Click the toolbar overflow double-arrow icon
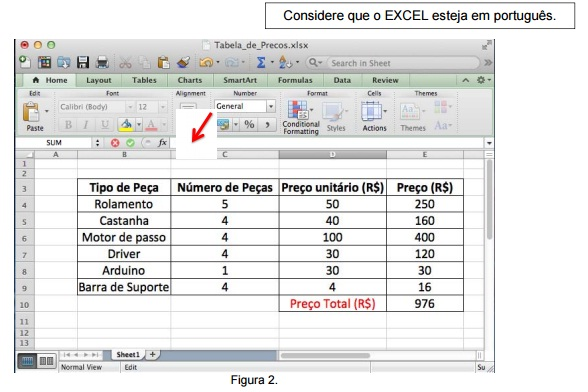Viewport: 588px width, 392px height. (488, 63)
